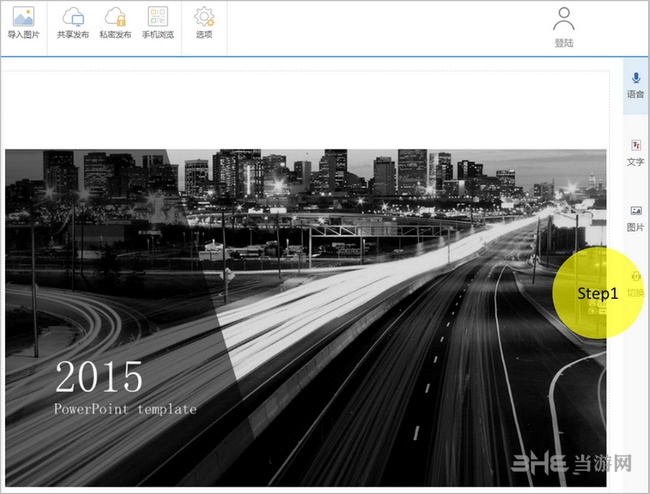650x494 pixels.
Task: Click the PowerPoint template subtitle text
Action: click(x=125, y=409)
